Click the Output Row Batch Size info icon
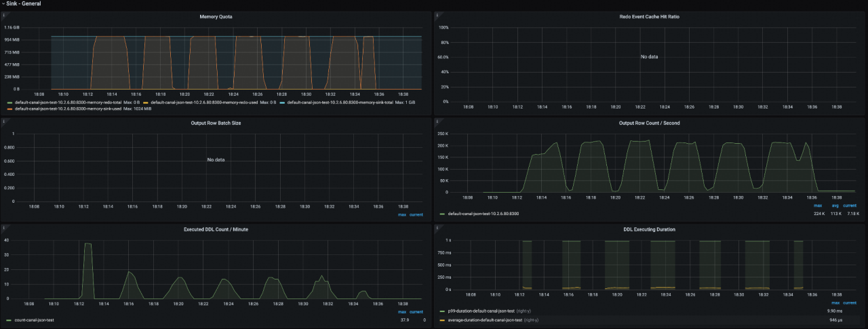The image size is (868, 329). coord(4,122)
